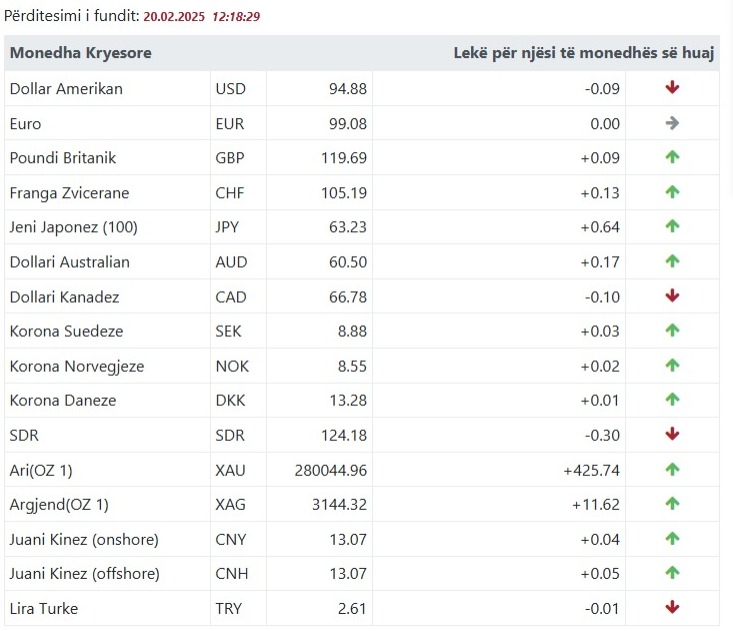Click the green up arrow for gold XAU
The height and width of the screenshot is (631, 733).
(x=672, y=469)
